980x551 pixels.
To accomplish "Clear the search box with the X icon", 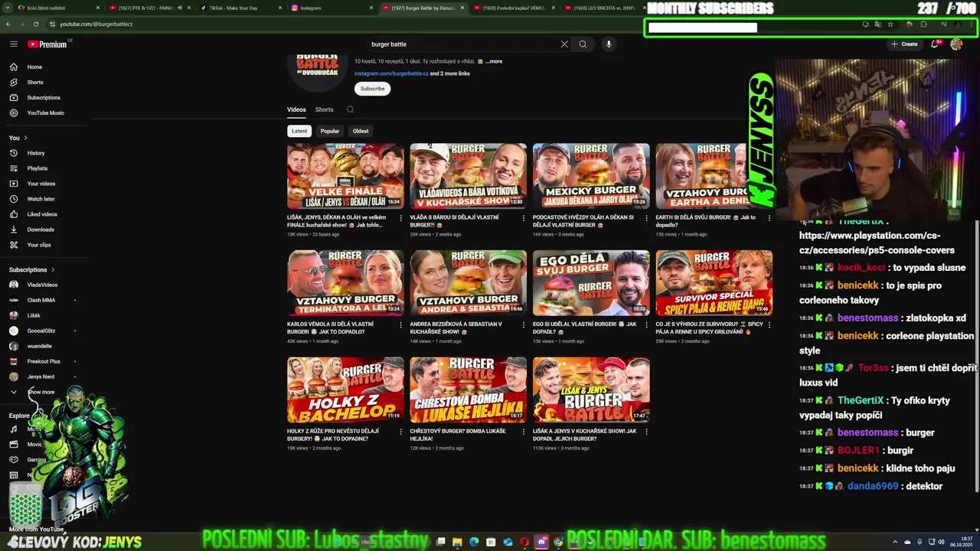I will click(564, 44).
